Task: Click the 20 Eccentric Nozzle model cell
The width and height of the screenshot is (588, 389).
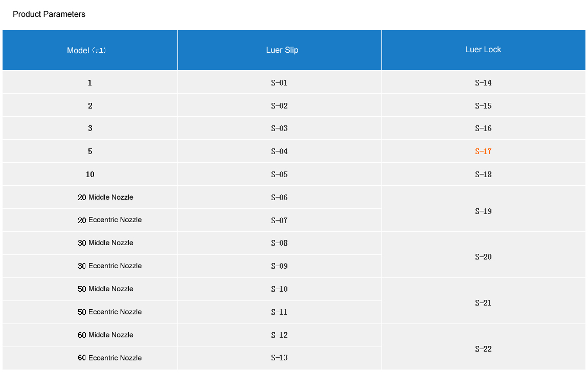Action: (109, 220)
